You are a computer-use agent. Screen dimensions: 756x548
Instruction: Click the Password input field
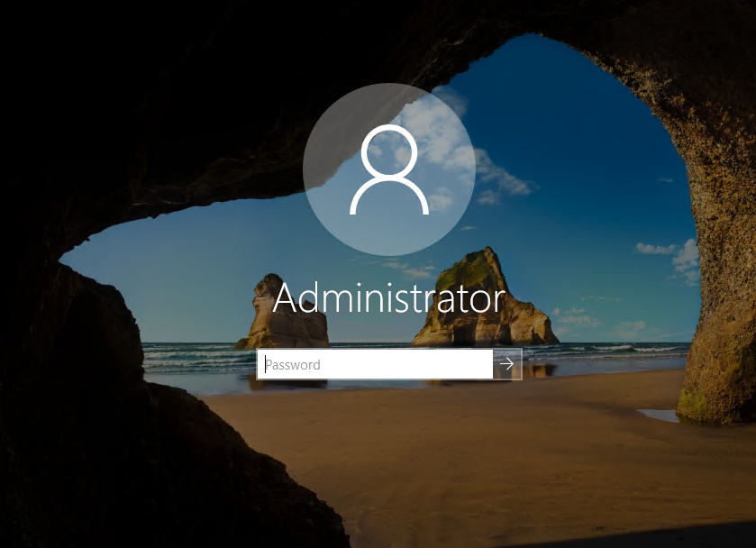point(375,364)
